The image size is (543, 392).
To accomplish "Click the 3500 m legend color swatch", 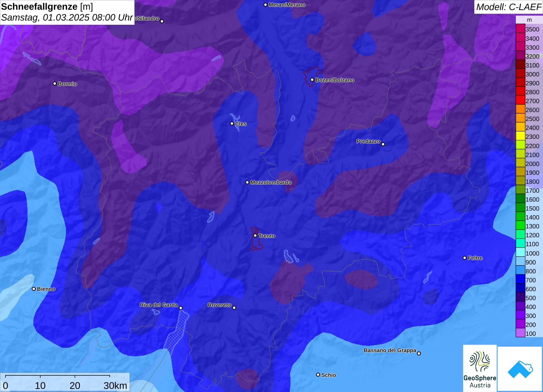I will point(521,29).
